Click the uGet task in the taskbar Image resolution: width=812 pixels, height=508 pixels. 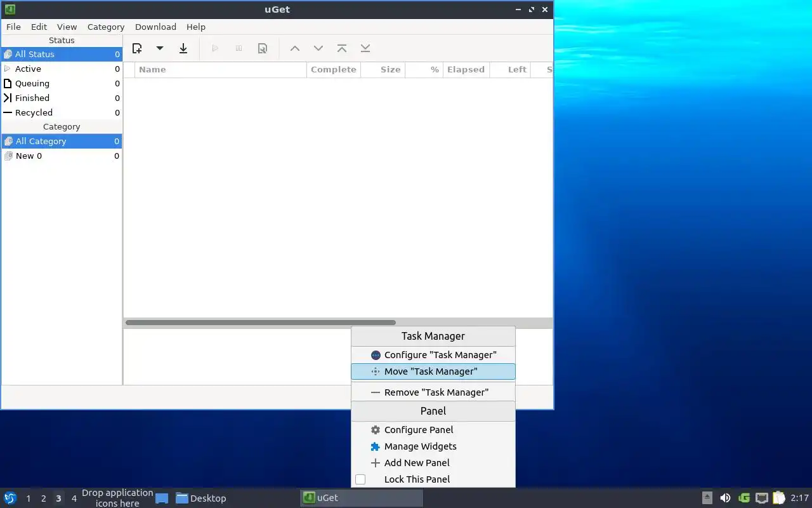pyautogui.click(x=362, y=498)
